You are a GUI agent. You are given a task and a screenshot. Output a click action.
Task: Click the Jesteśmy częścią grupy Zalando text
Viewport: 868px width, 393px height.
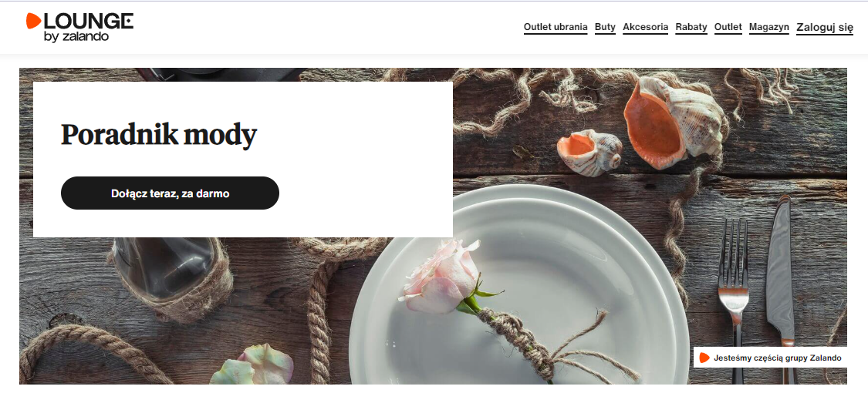click(x=777, y=358)
